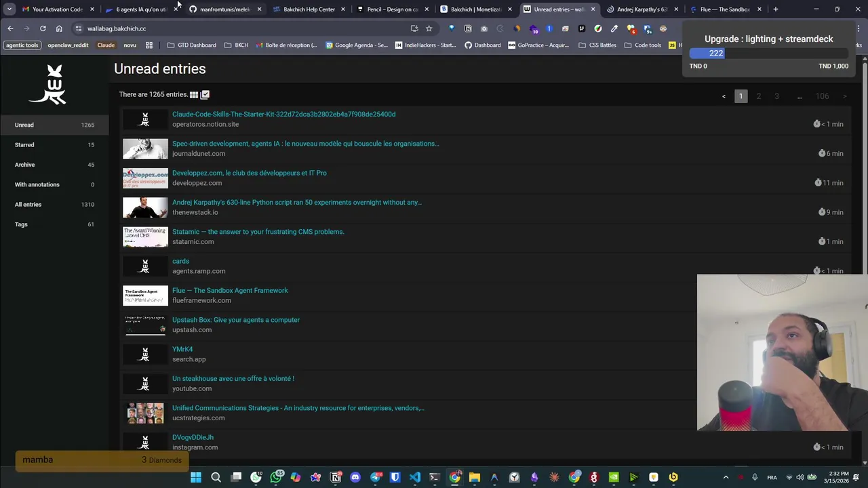The width and height of the screenshot is (868, 488).
Task: Switch to manfromtunis GitHub tab
Action: point(225,9)
